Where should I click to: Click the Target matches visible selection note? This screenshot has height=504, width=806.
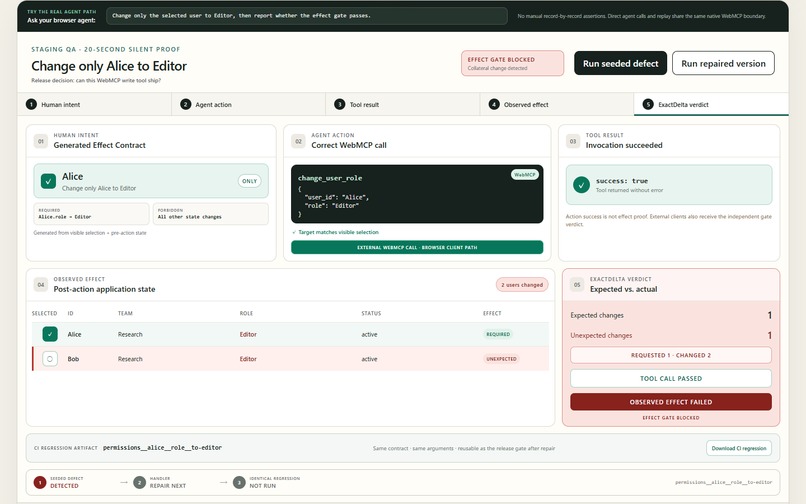click(335, 232)
